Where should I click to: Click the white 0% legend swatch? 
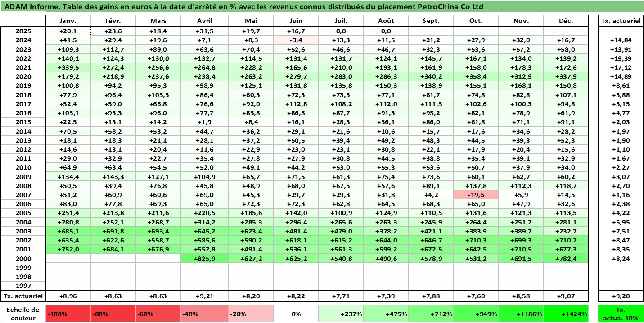296,314
